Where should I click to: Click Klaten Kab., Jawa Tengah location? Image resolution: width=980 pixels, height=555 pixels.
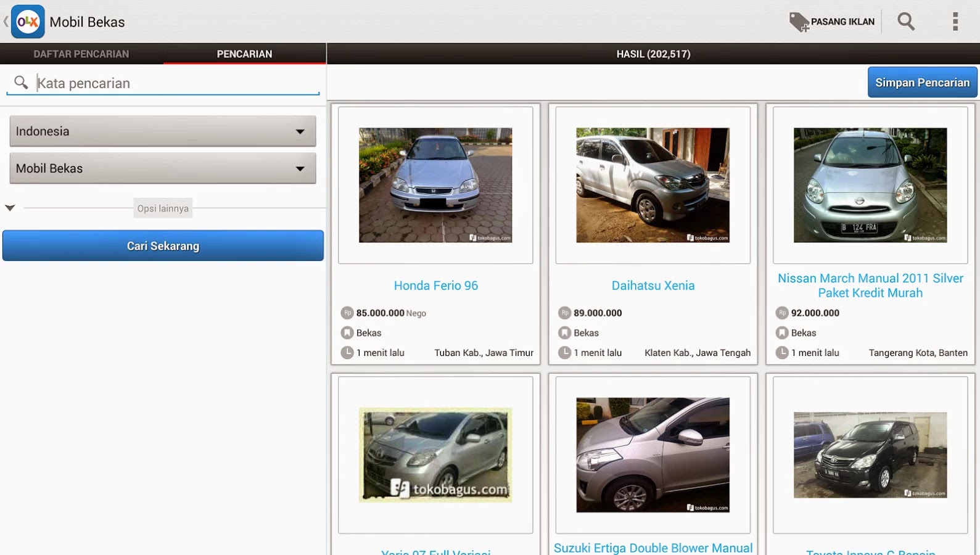coord(698,353)
